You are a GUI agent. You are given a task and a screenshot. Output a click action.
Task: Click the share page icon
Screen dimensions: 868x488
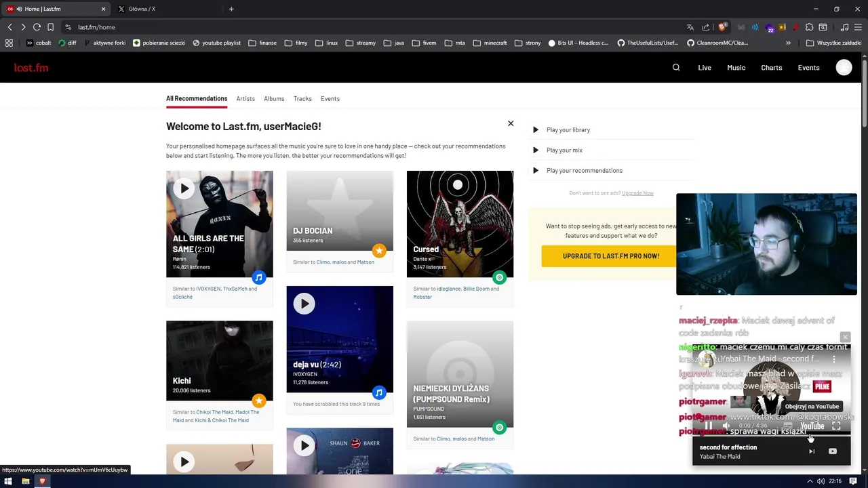pyautogui.click(x=706, y=27)
